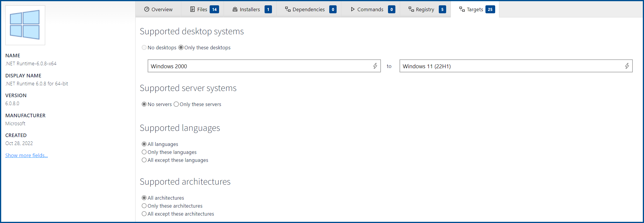Click lightning icon in Windows 2000 field
Image resolution: width=644 pixels, height=223 pixels.
tap(375, 66)
